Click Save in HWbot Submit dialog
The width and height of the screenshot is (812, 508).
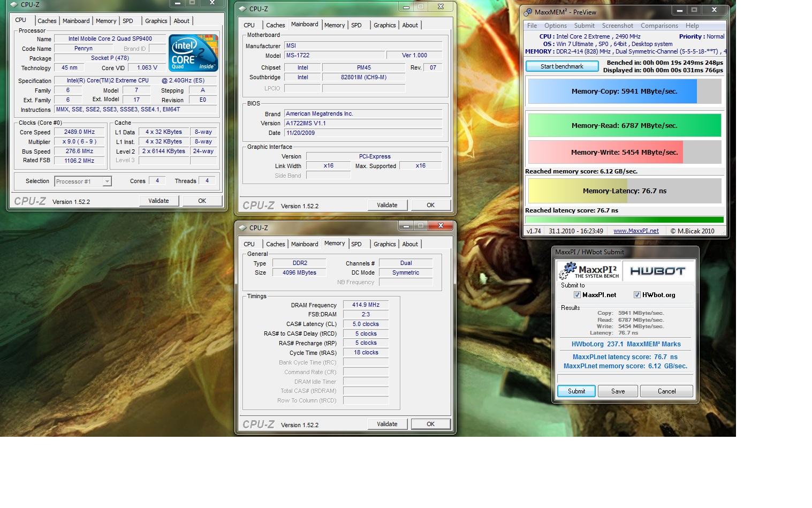point(618,391)
